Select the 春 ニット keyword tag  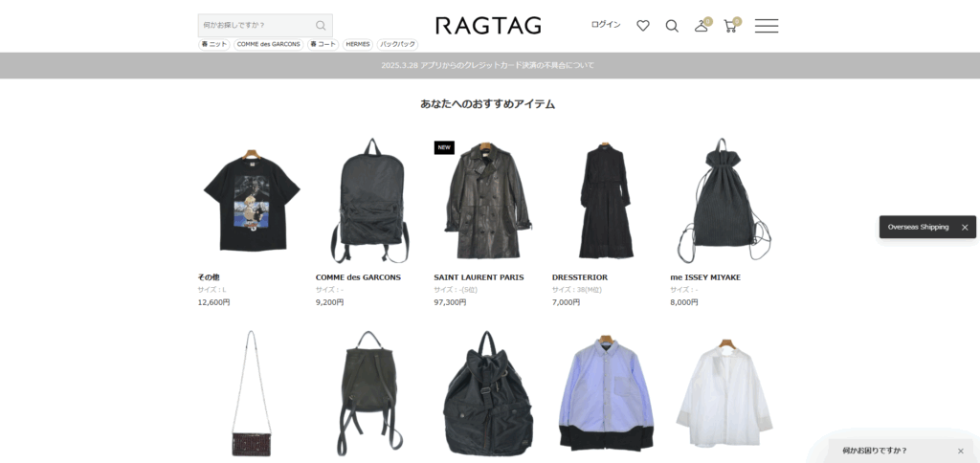point(213,44)
